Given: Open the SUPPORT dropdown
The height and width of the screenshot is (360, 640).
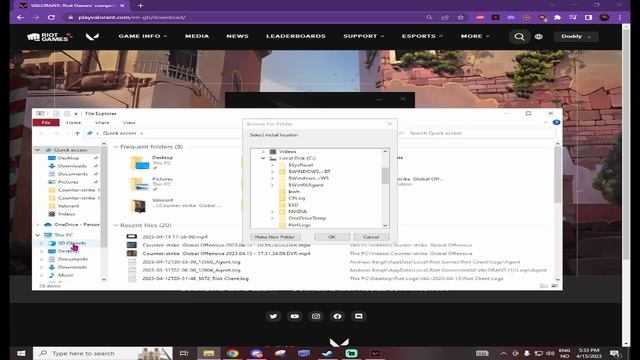Looking at the screenshot, I should pyautogui.click(x=363, y=36).
